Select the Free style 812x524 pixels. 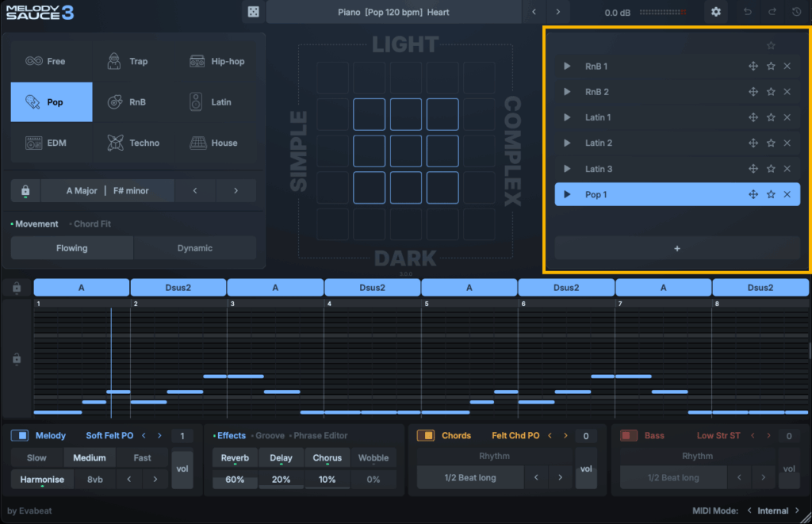pyautogui.click(x=52, y=61)
